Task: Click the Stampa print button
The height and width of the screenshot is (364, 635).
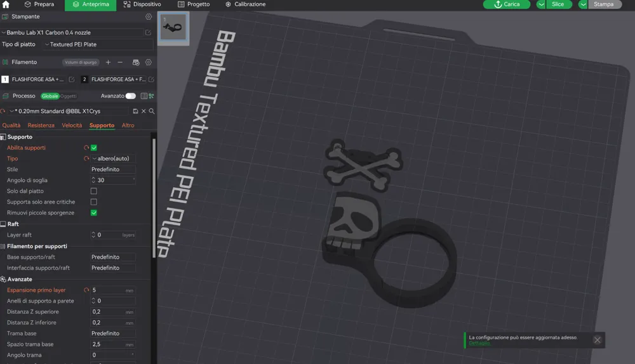Action: pos(605,4)
